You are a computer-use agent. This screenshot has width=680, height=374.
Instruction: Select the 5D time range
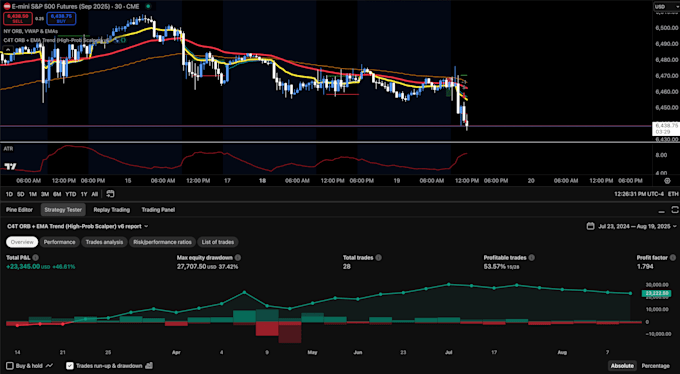(x=21, y=194)
